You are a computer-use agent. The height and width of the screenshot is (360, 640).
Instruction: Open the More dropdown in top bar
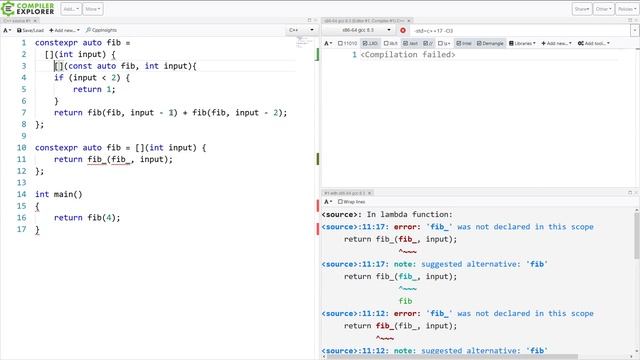pyautogui.click(x=93, y=9)
